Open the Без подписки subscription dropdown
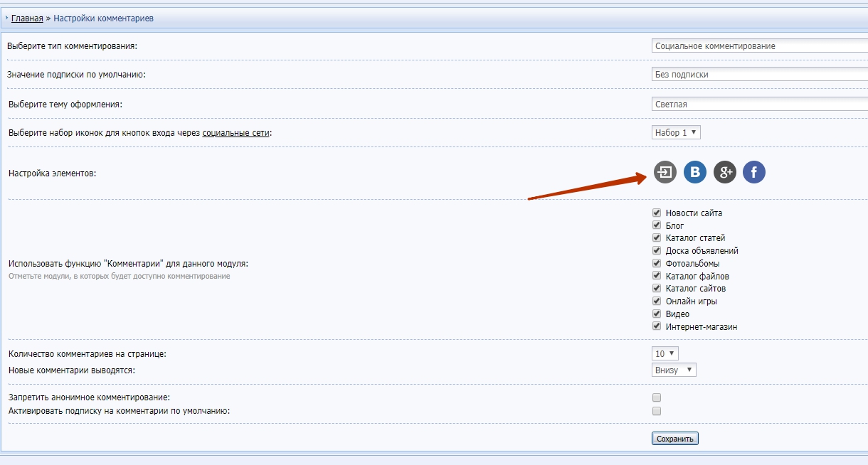Image resolution: width=868 pixels, height=465 pixels. [759, 74]
